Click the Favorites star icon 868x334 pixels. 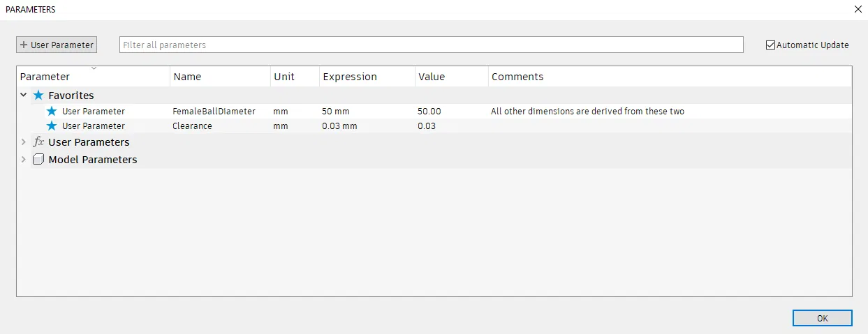pos(38,96)
